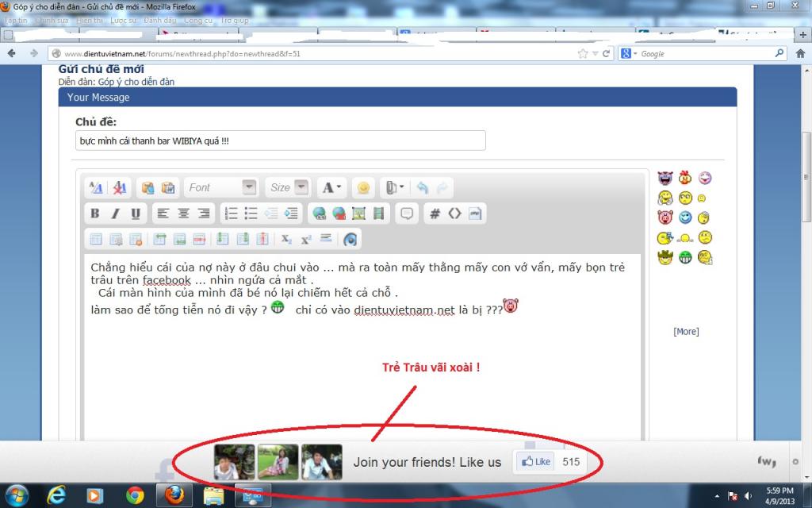
Task: Insert the green grinning smiley
Action: click(x=685, y=257)
